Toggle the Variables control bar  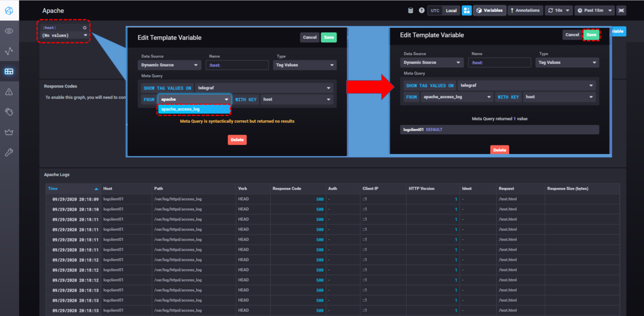coord(489,10)
